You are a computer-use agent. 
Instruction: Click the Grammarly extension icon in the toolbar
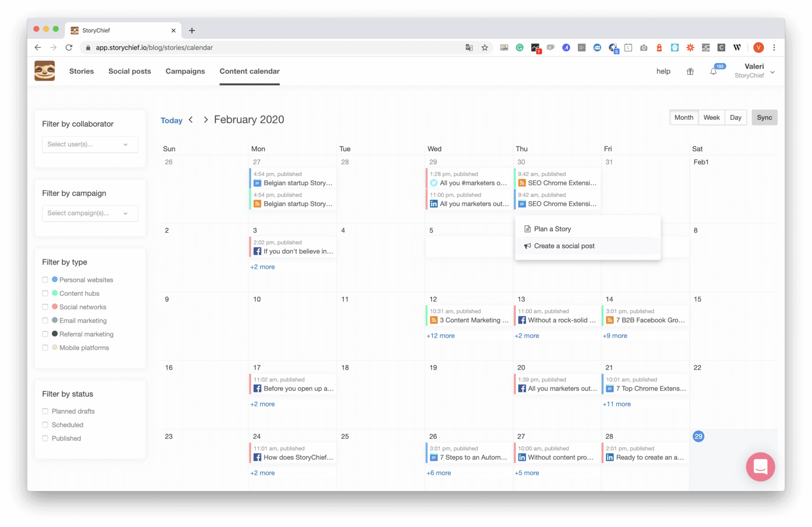(x=520, y=47)
